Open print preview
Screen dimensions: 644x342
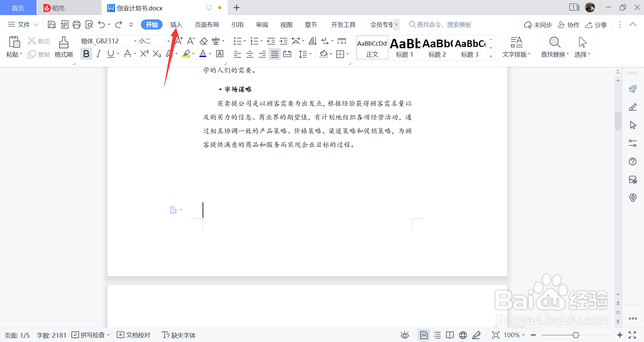89,24
